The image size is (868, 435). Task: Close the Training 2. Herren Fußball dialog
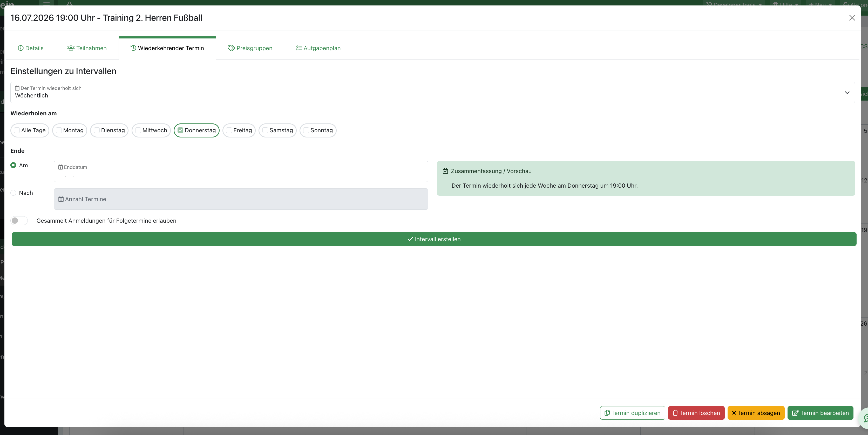coord(852,18)
